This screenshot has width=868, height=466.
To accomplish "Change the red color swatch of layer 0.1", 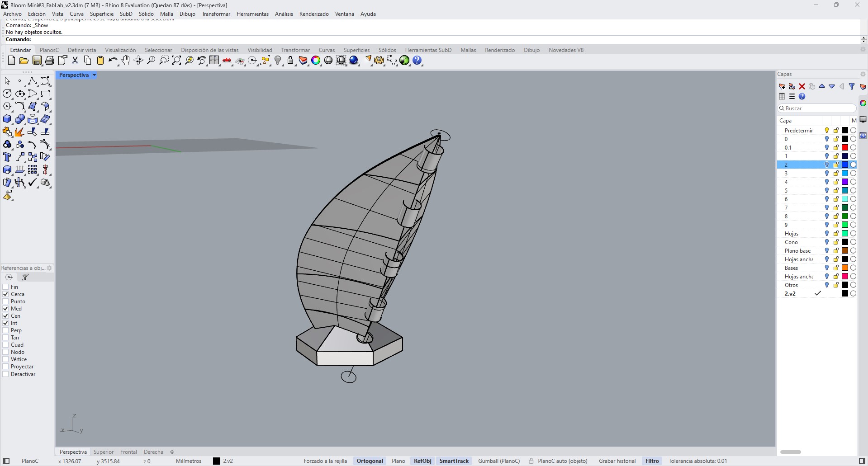I will coord(844,148).
